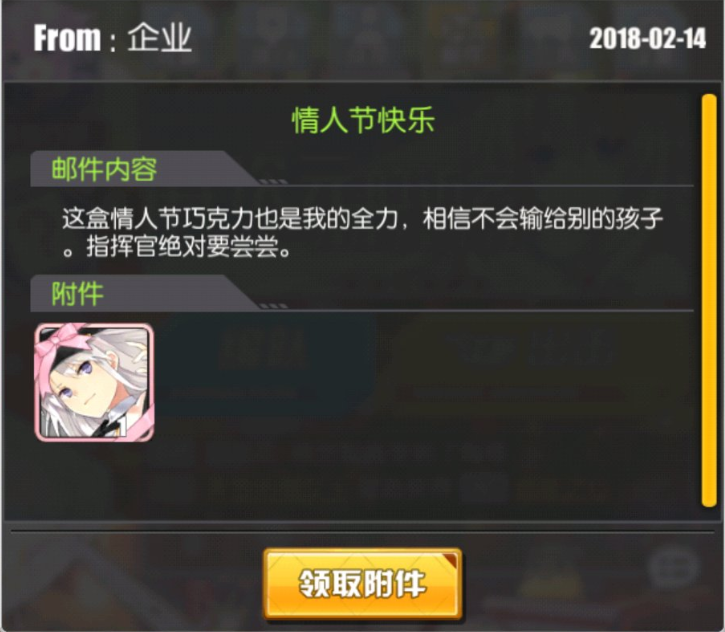This screenshot has height=632, width=725.
Task: Click the From label in header
Action: pyautogui.click(x=67, y=38)
